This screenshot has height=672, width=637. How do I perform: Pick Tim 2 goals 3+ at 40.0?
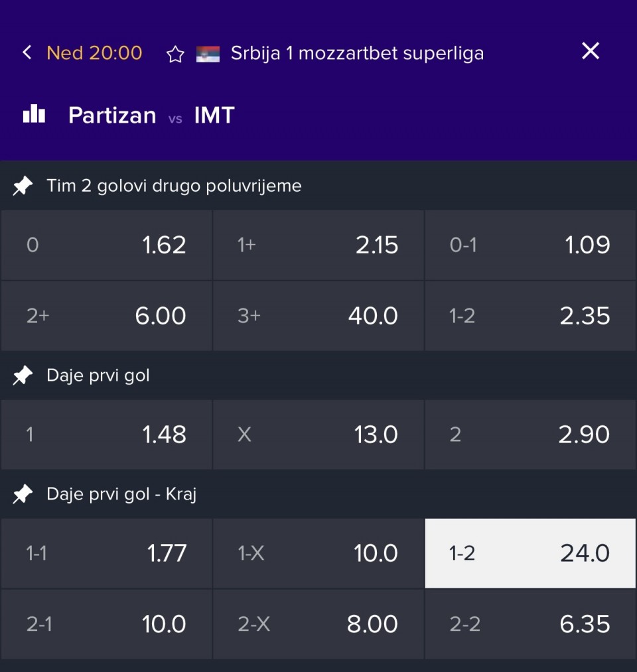(318, 316)
